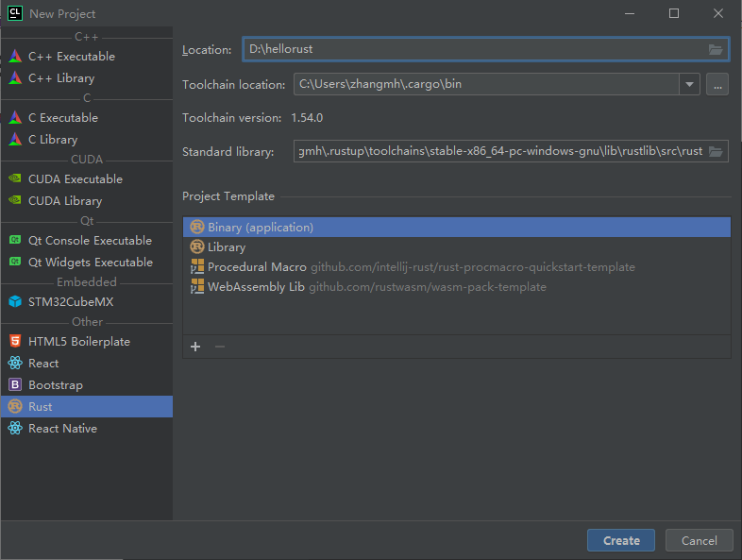Click the C++ Executable triangle icon
This screenshot has height=560, width=742.
coord(15,56)
